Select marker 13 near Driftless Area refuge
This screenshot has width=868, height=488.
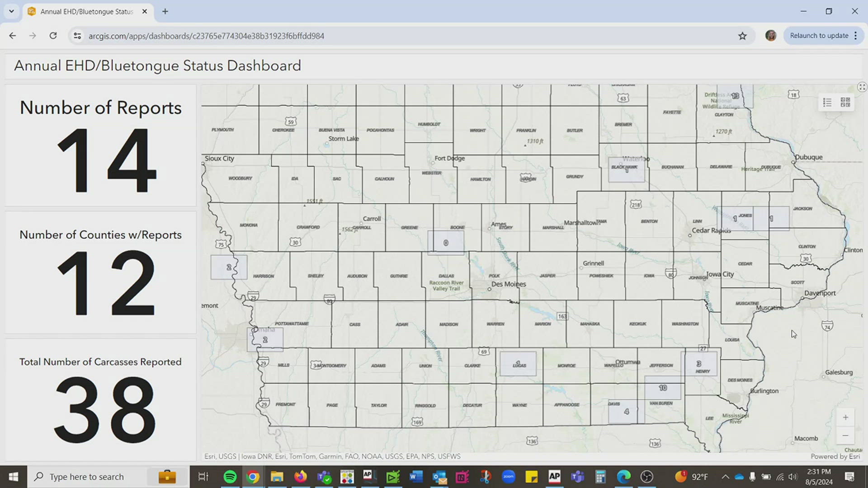pyautogui.click(x=735, y=96)
